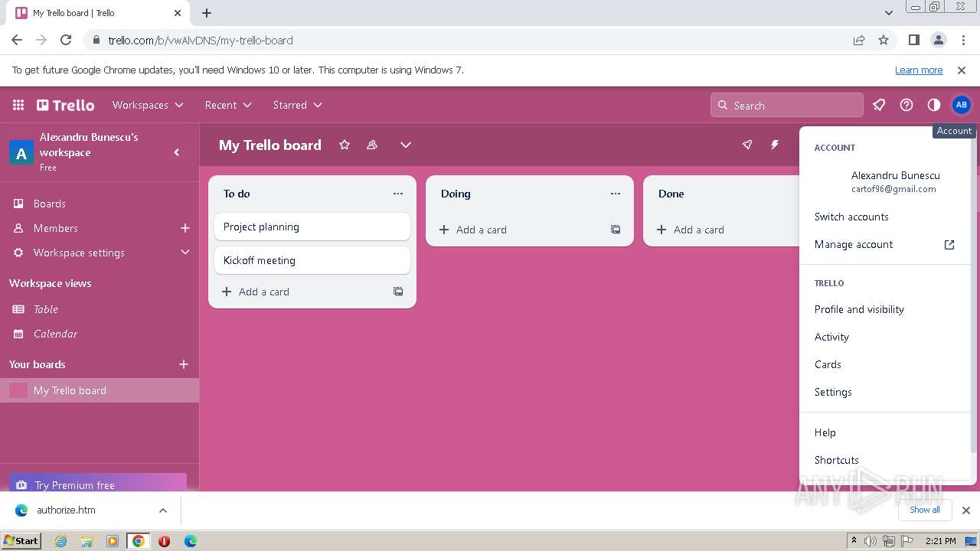
Task: Collapse the workspace sidebar
Action: click(x=177, y=152)
